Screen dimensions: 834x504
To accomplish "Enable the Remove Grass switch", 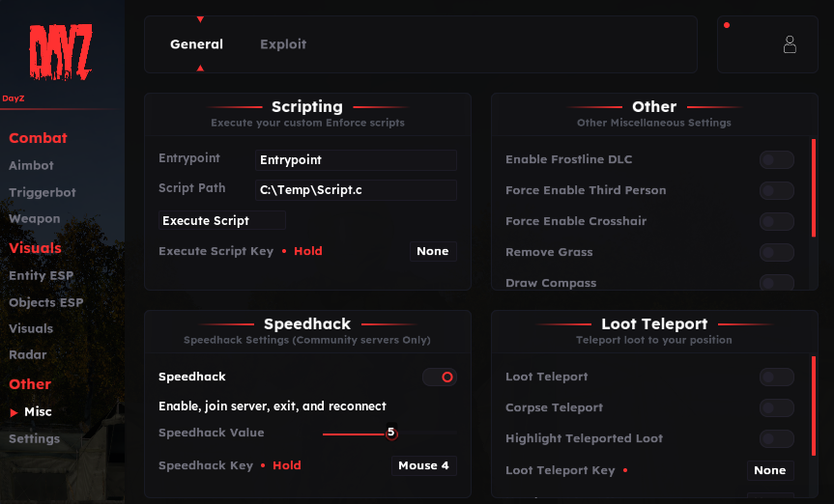I will tap(777, 252).
